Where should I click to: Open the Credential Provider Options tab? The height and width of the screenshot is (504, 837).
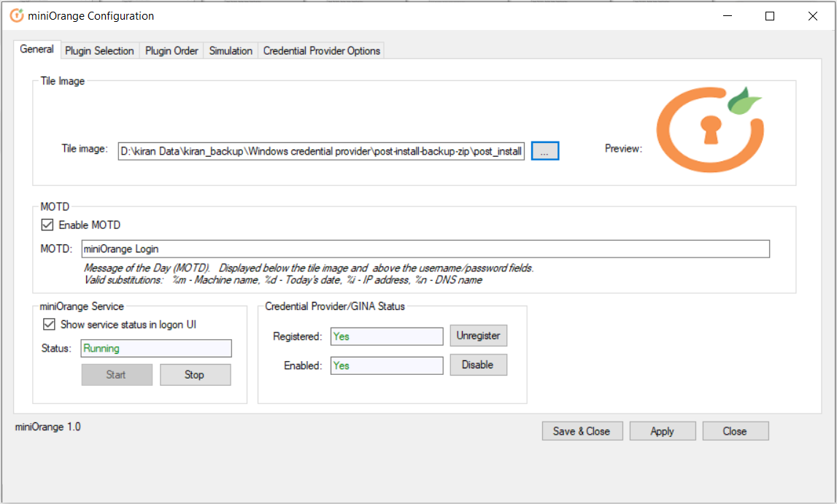tap(321, 50)
